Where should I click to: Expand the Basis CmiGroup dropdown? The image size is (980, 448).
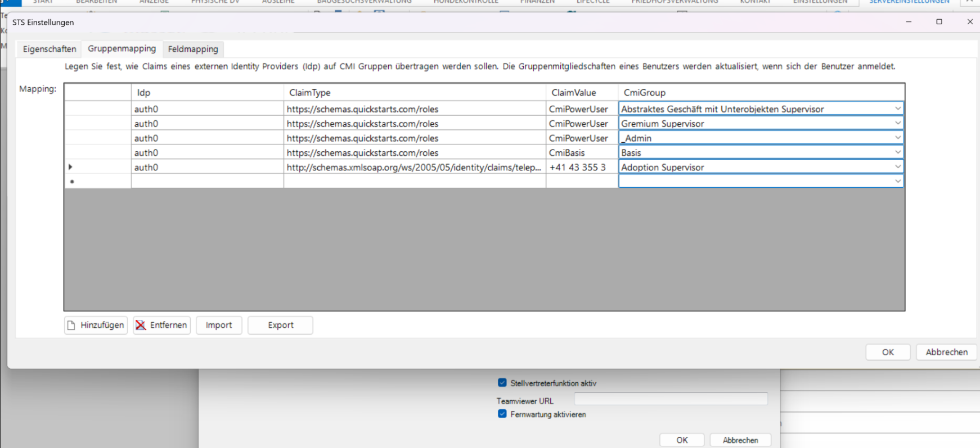coord(897,152)
